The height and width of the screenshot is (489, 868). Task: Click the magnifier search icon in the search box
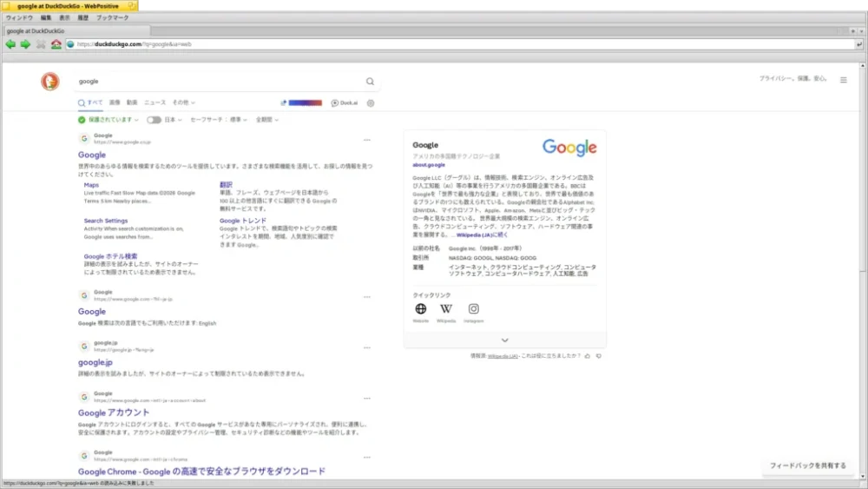[370, 82]
